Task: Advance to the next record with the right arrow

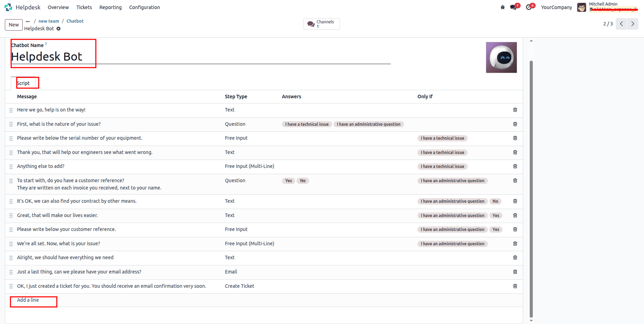Action: [633, 24]
